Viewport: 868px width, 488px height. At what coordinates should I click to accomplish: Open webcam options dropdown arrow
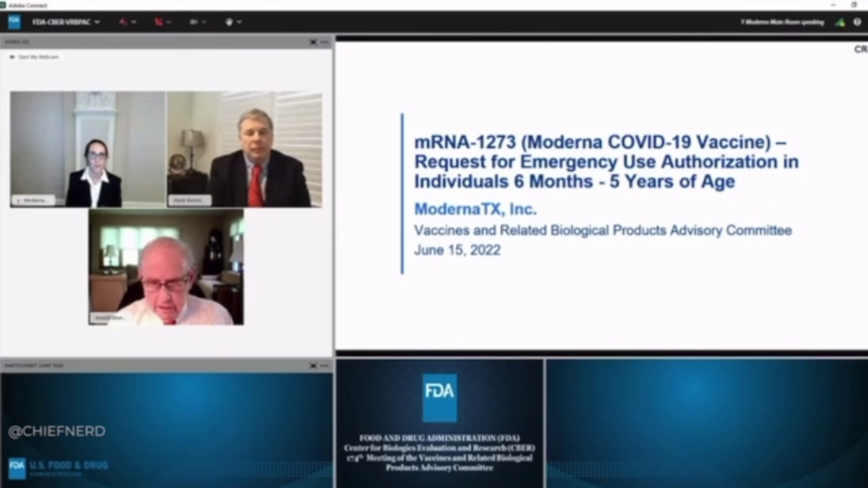click(x=203, y=22)
